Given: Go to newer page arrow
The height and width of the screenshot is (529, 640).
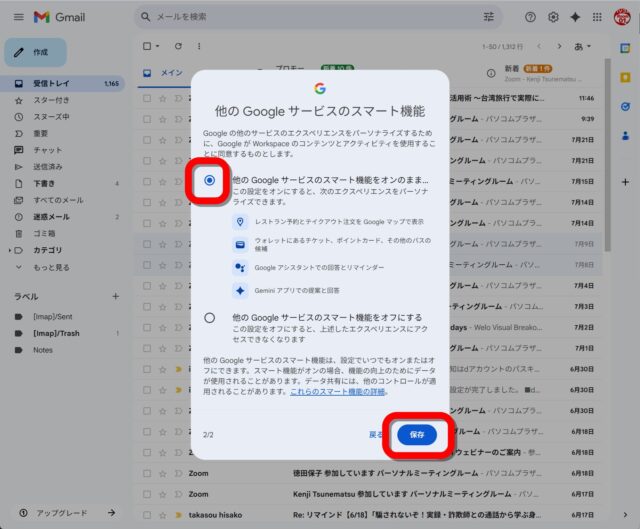Looking at the screenshot, I should [x=539, y=46].
